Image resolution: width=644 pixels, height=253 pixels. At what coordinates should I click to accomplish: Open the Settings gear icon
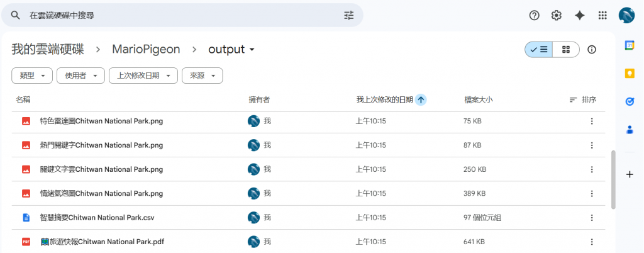click(x=557, y=16)
